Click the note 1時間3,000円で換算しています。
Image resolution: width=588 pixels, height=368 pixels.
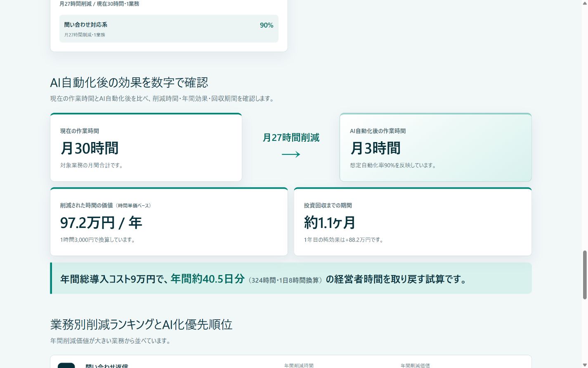tap(99, 240)
